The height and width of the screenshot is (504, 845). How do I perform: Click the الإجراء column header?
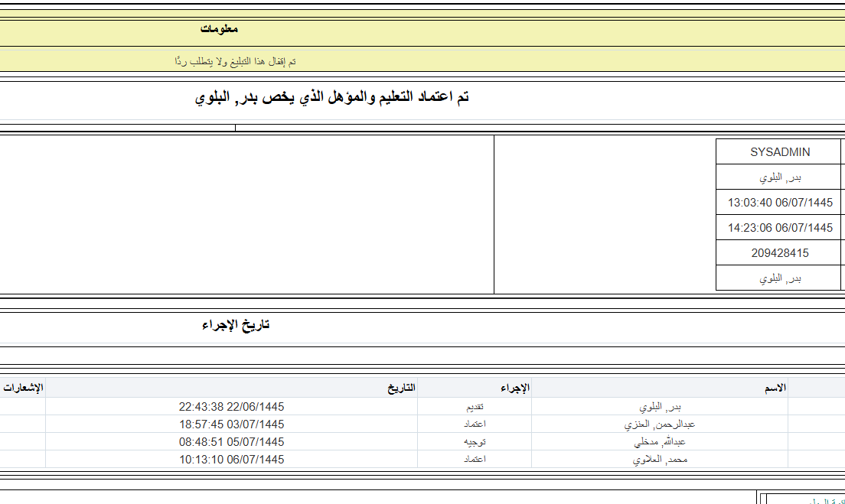(x=514, y=388)
